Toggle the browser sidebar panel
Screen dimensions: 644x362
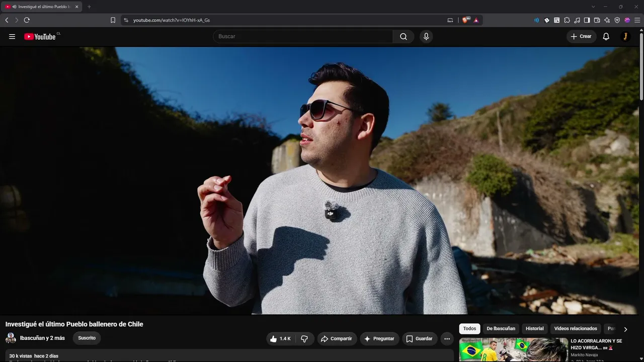587,20
